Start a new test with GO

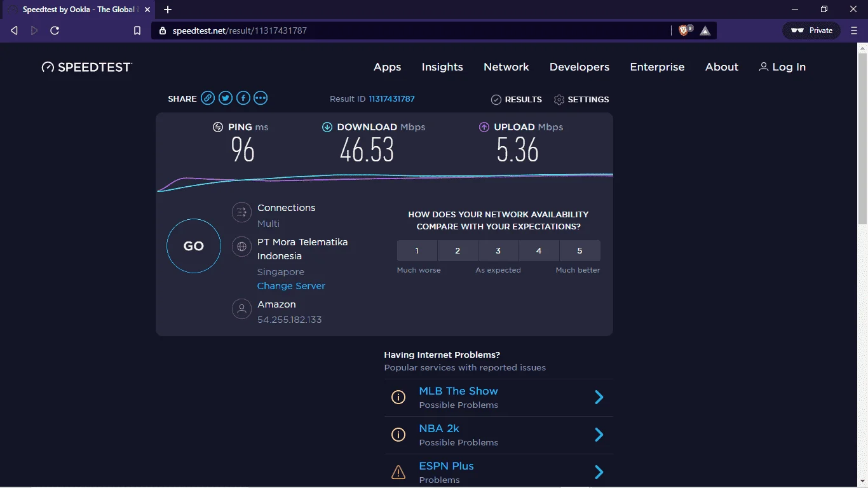(194, 246)
